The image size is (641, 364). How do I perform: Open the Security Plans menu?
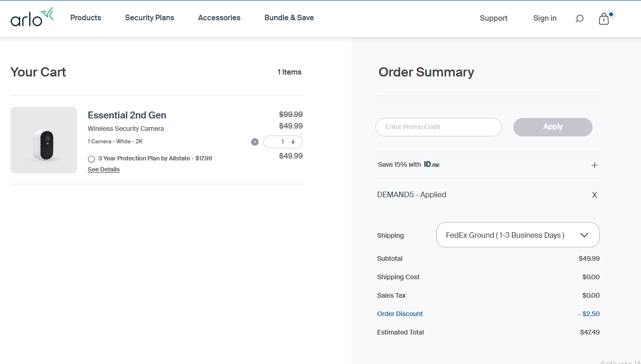pyautogui.click(x=150, y=18)
